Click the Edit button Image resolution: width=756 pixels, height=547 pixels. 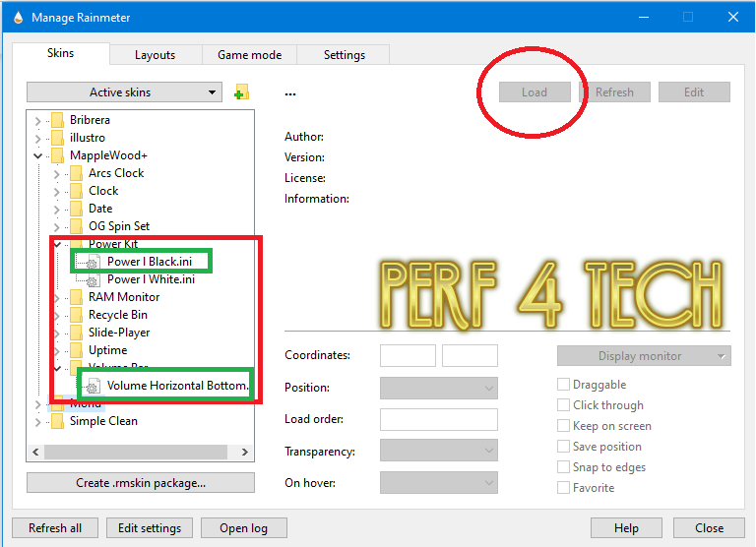(694, 92)
